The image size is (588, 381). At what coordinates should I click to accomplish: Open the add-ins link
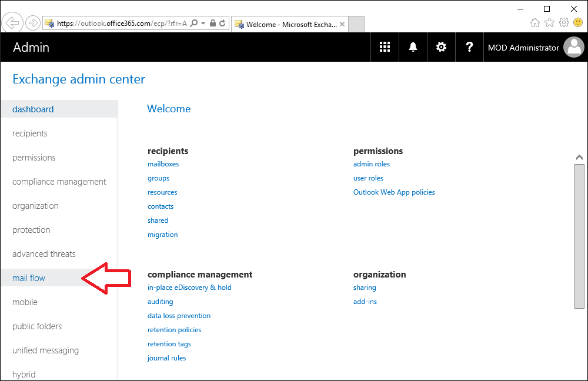pyautogui.click(x=365, y=302)
